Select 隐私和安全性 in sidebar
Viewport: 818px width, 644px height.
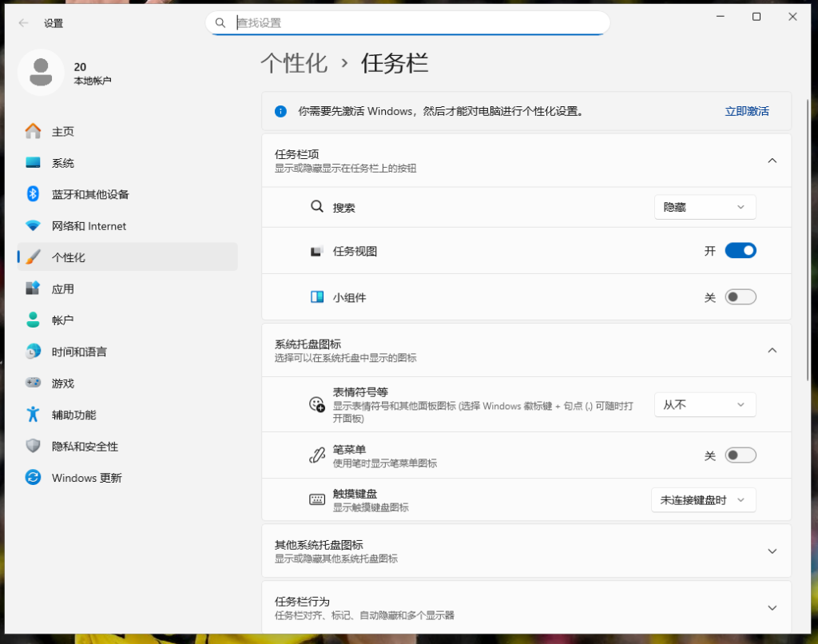(127, 446)
